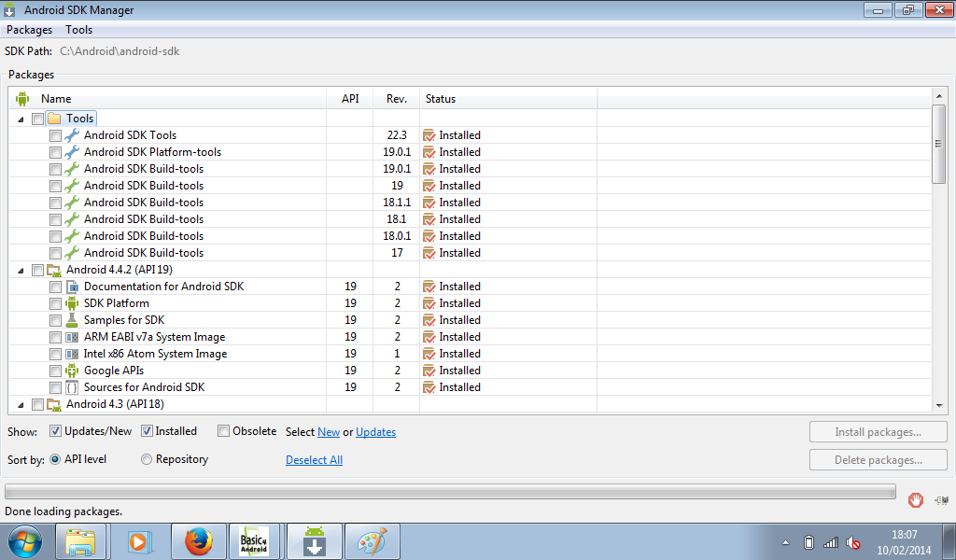Click the SDK Platform android robot icon
956x560 pixels.
72,303
